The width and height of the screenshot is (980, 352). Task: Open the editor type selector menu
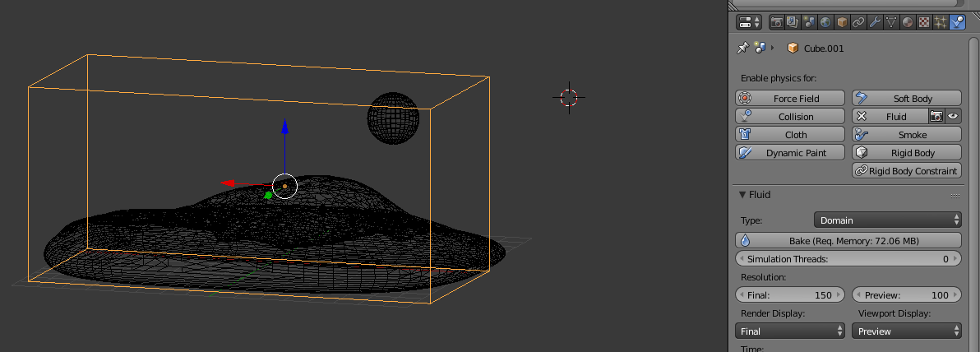click(x=749, y=22)
